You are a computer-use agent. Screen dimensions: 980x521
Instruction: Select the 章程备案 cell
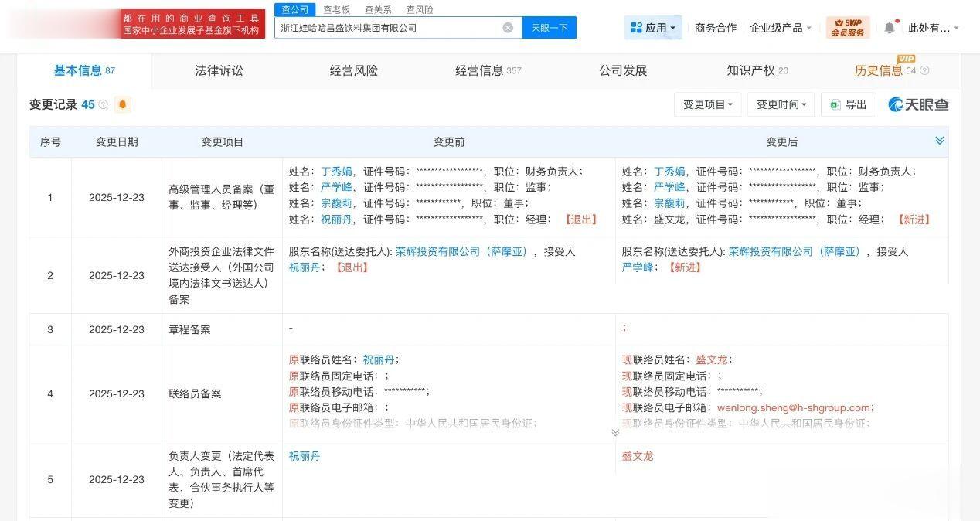[223, 329]
